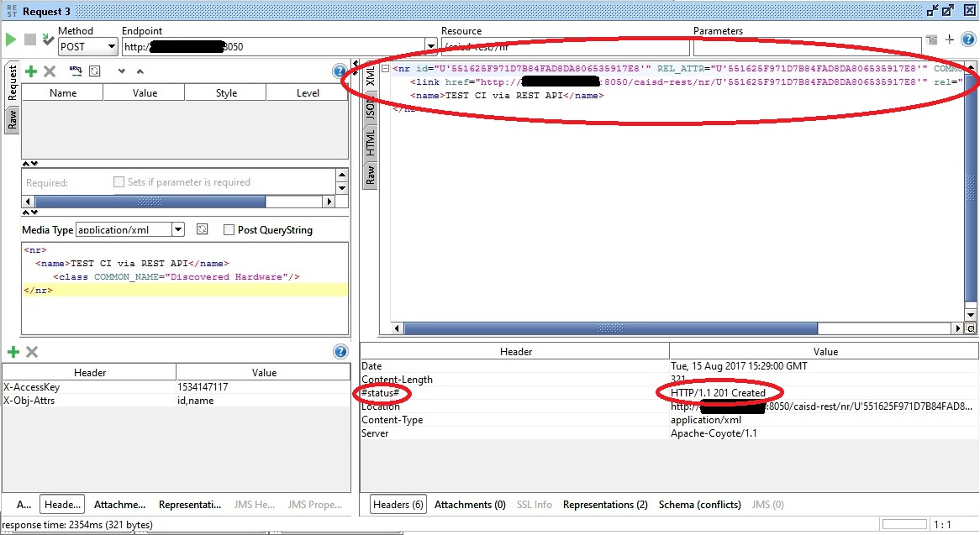Viewport: 980px width, 535px height.
Task: Click the green plus add header icon
Action: click(13, 352)
